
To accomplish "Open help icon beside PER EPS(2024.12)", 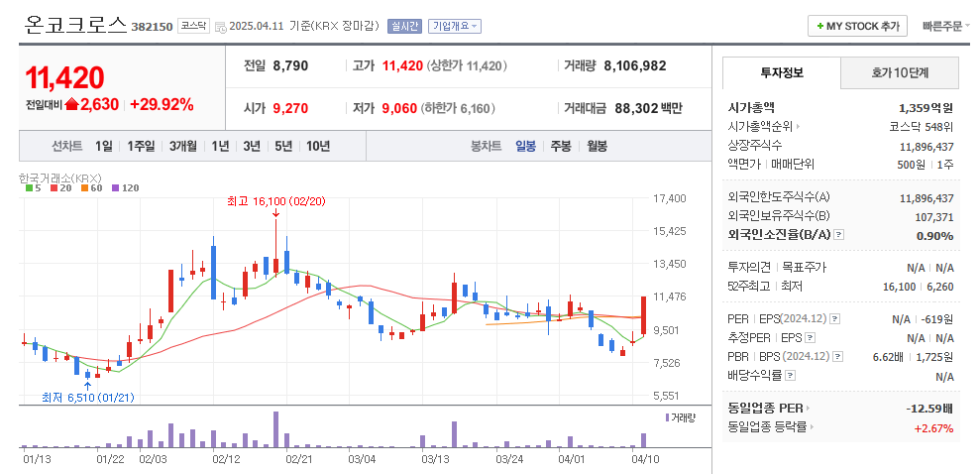I will [x=835, y=319].
